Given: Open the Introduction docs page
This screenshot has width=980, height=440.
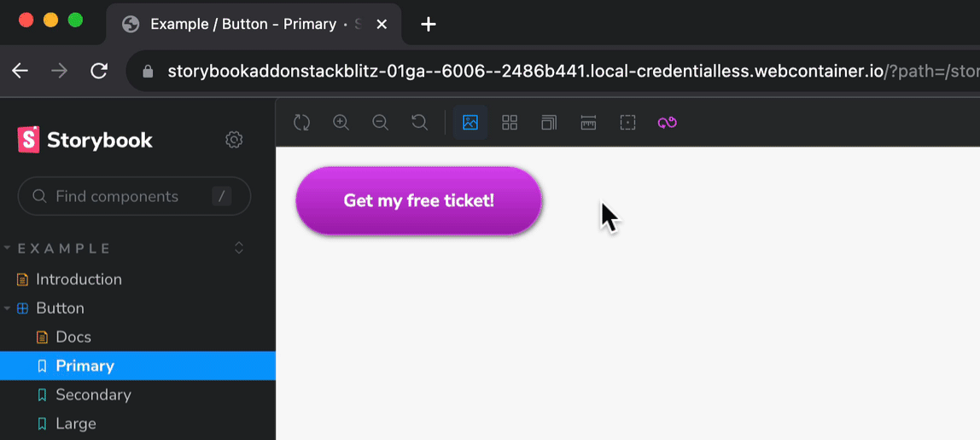Looking at the screenshot, I should click(79, 279).
